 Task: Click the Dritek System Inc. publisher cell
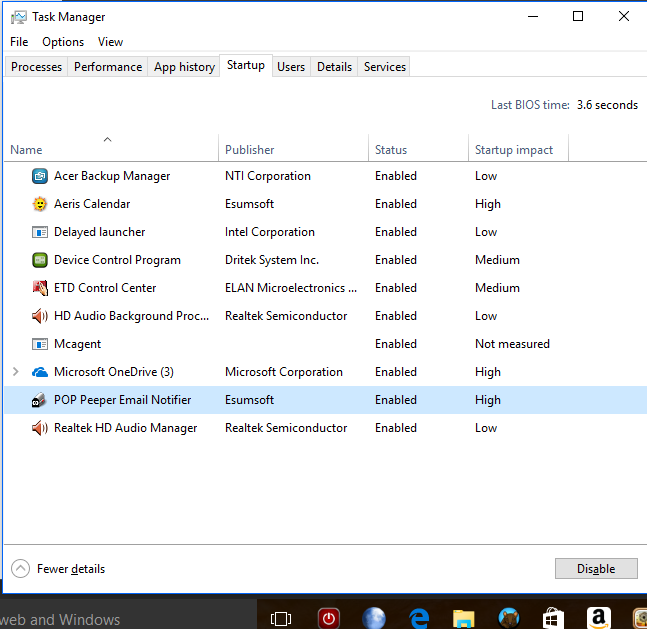click(x=272, y=260)
